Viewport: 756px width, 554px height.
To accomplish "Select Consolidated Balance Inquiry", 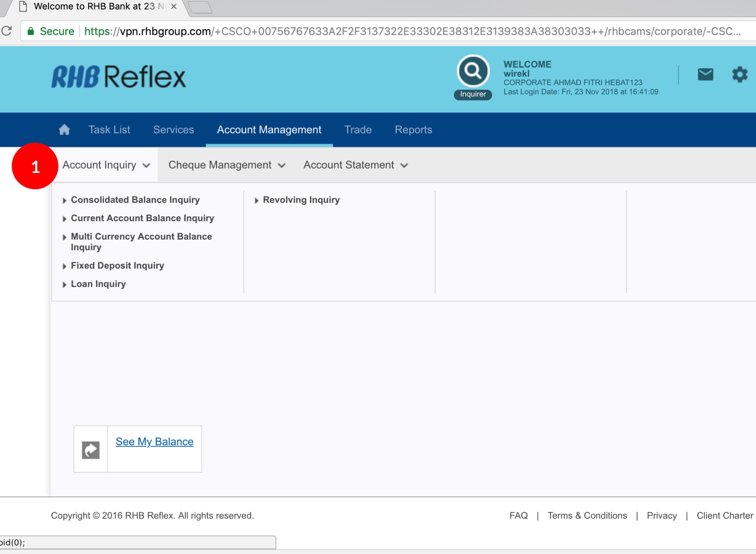I will [x=135, y=200].
